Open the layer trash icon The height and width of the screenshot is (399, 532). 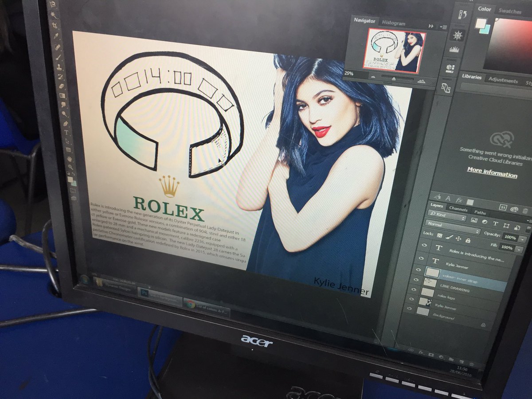click(525, 211)
